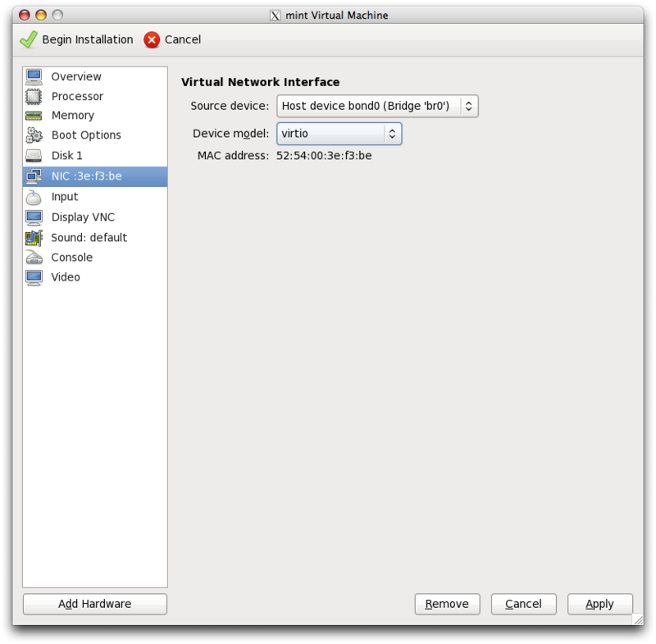
Task: Open the Memory hardware entry
Action: pyautogui.click(x=95, y=116)
